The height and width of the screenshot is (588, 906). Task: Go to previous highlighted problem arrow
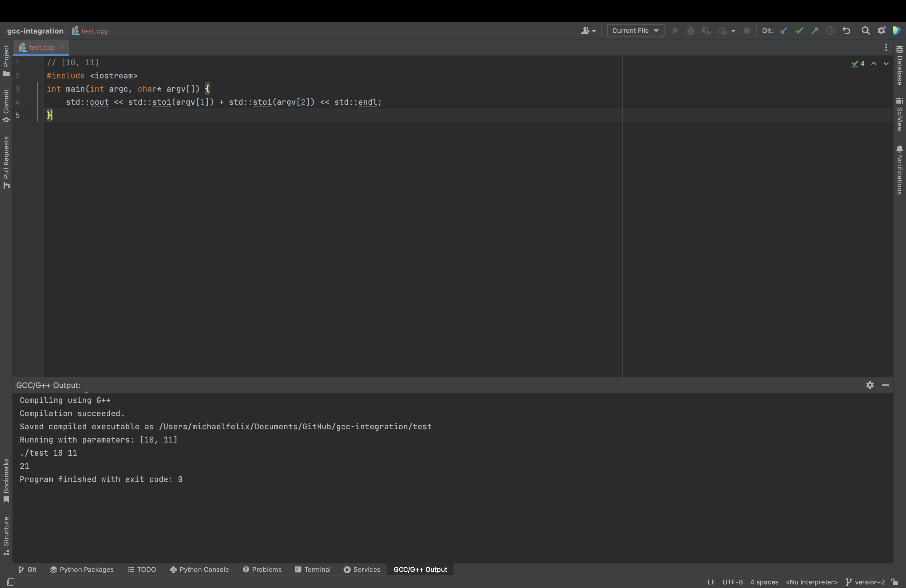coord(874,64)
